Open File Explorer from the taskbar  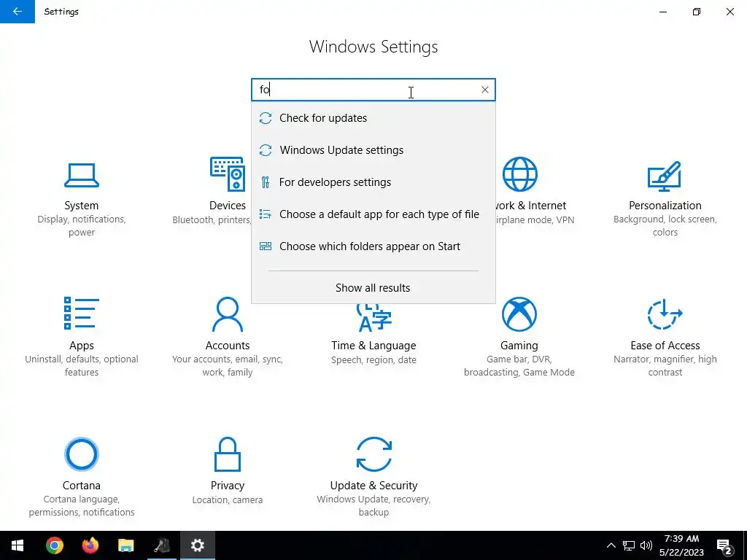(125, 545)
